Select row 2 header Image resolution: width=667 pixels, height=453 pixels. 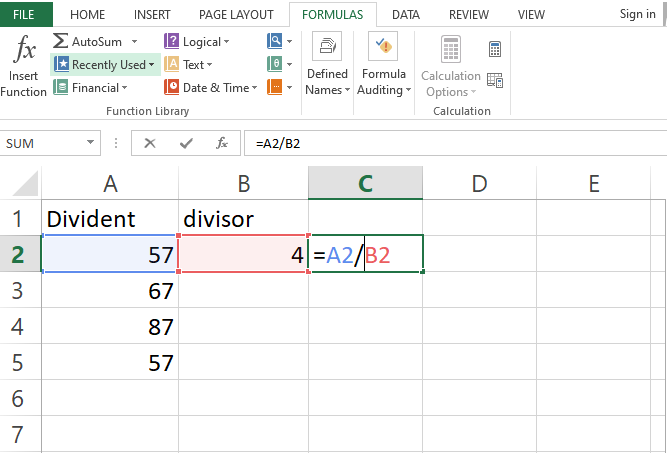[x=20, y=254]
